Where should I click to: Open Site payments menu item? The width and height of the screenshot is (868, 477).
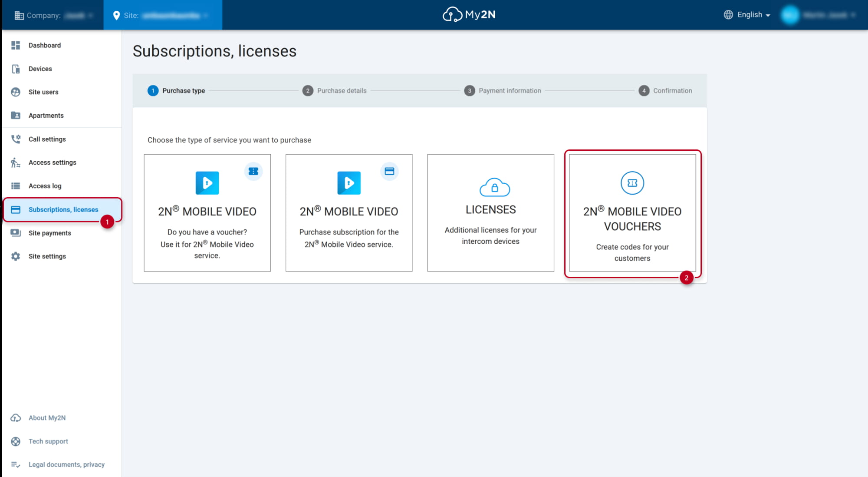coord(62,233)
